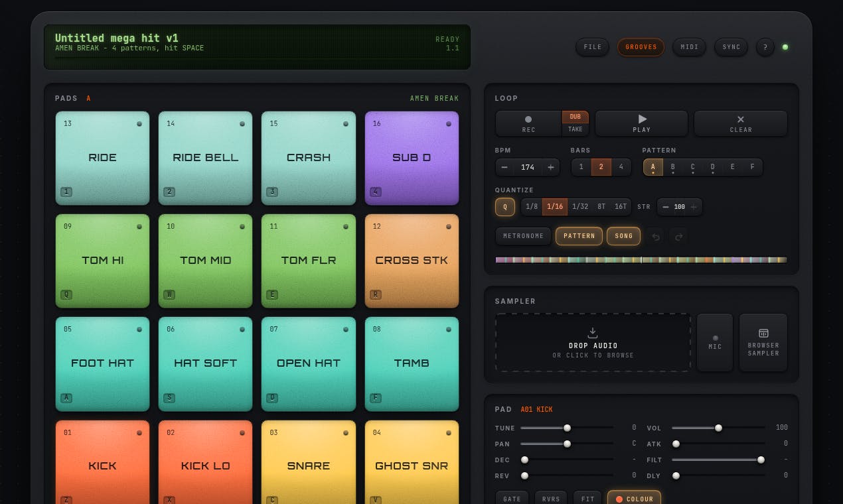The width and height of the screenshot is (843, 504).
Task: Click the redo arrow icon
Action: click(x=678, y=237)
